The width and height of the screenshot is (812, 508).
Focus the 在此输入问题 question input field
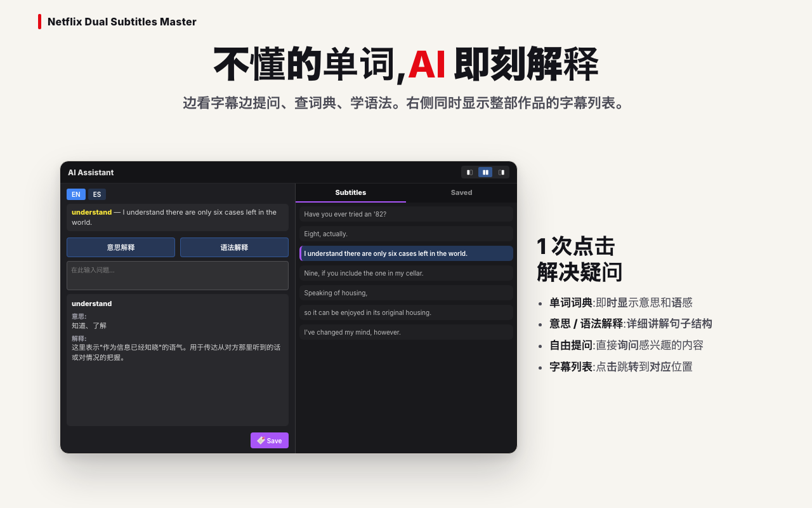178,276
